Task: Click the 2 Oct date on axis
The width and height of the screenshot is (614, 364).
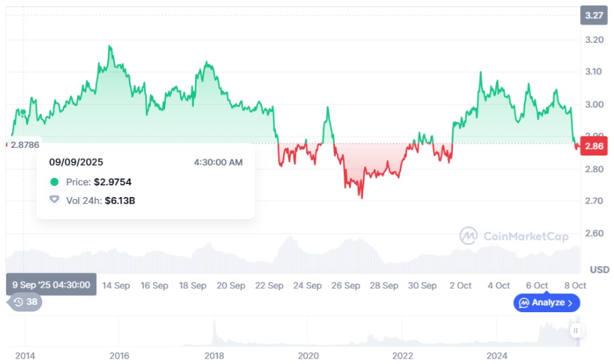Action: pos(460,286)
